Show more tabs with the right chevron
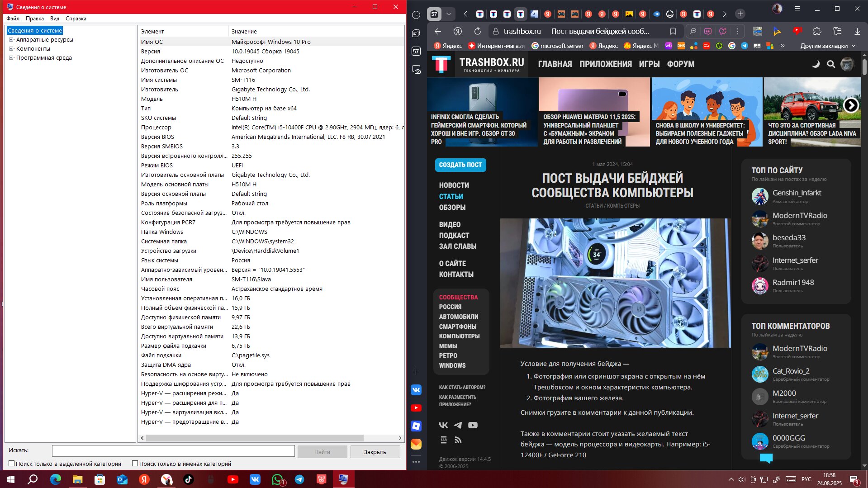Screen dimensions: 868x488 point(725,14)
